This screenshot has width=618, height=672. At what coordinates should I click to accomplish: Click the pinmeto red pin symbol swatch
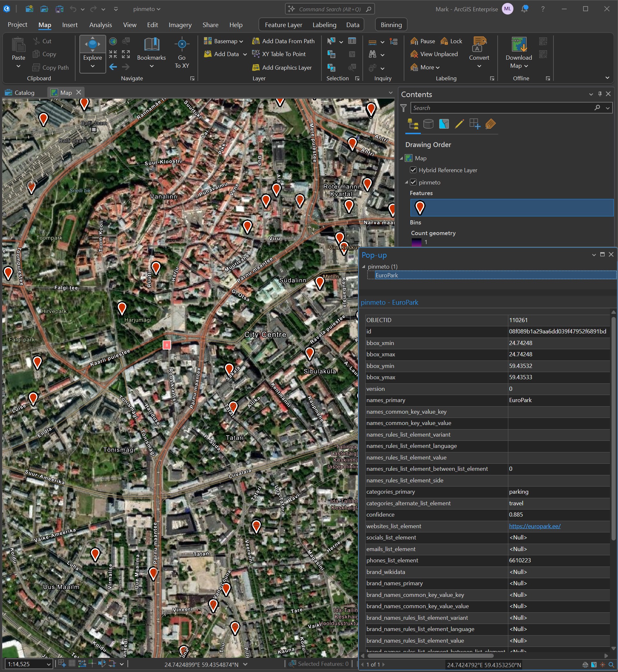(x=420, y=208)
